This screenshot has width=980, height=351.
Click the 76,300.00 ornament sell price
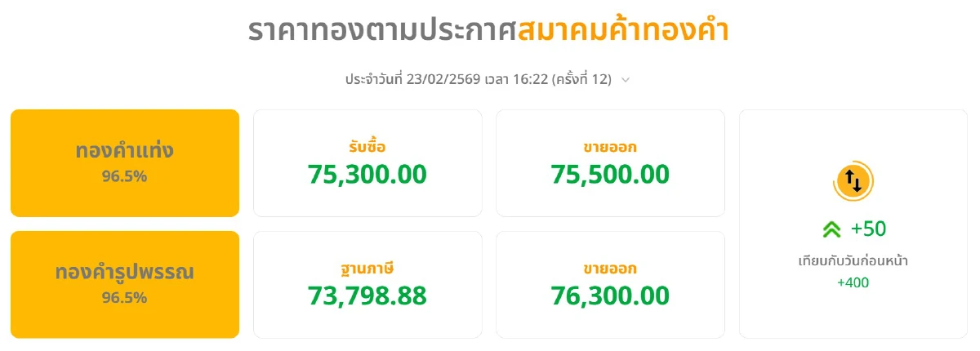[x=610, y=295]
